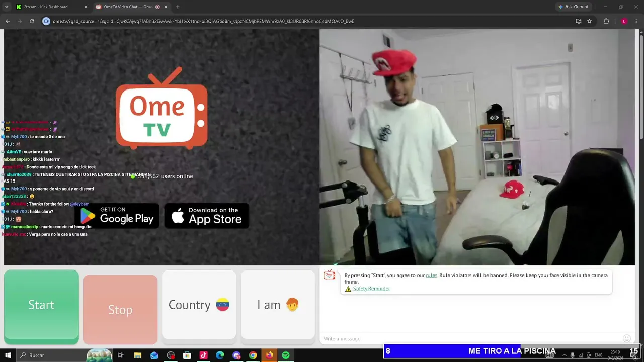Open the Google Play download badge
Image resolution: width=644 pixels, height=362 pixels.
click(x=117, y=215)
